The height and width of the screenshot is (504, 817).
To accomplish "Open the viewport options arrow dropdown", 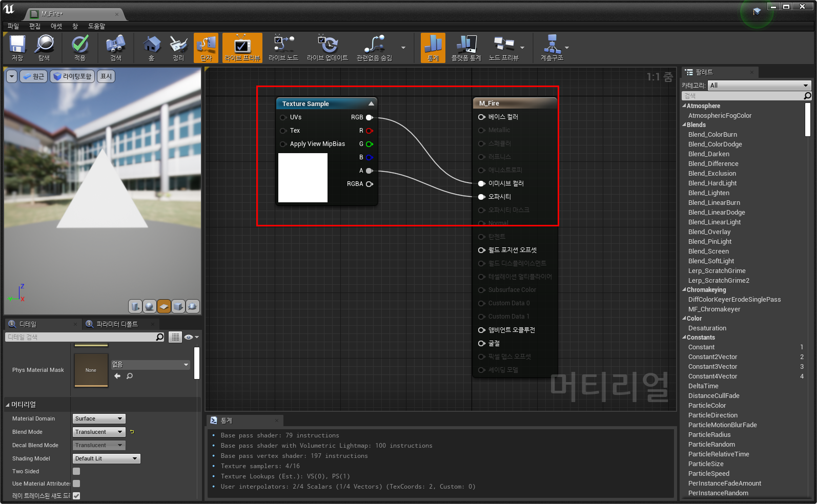I will click(x=12, y=76).
